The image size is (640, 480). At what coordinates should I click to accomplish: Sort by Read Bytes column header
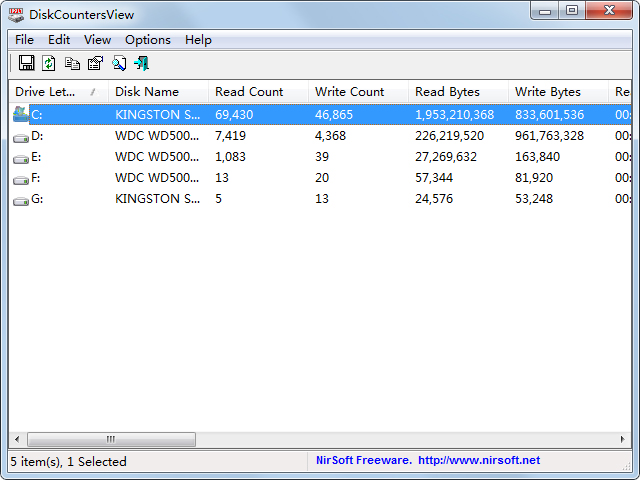[x=458, y=91]
